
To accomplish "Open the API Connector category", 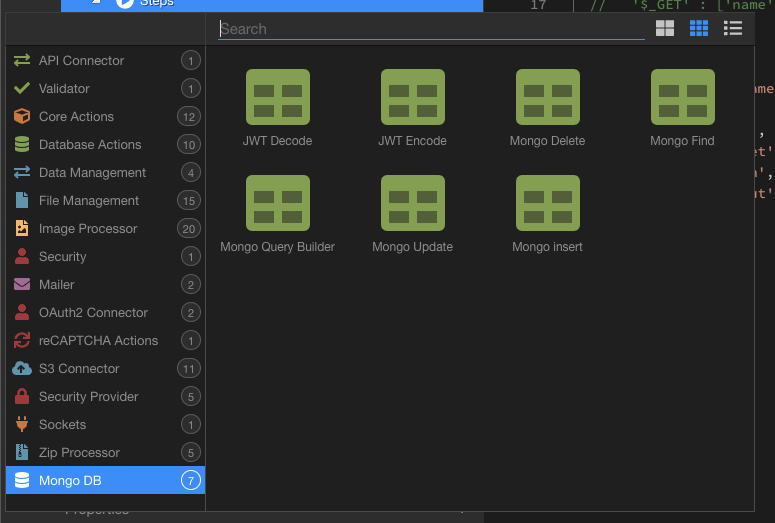I will point(105,60).
